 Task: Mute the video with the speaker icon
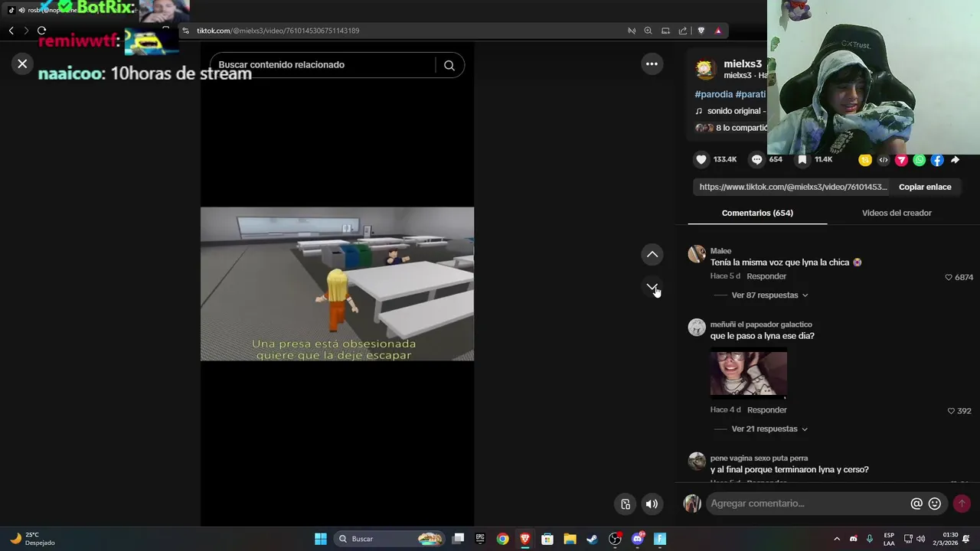point(652,504)
